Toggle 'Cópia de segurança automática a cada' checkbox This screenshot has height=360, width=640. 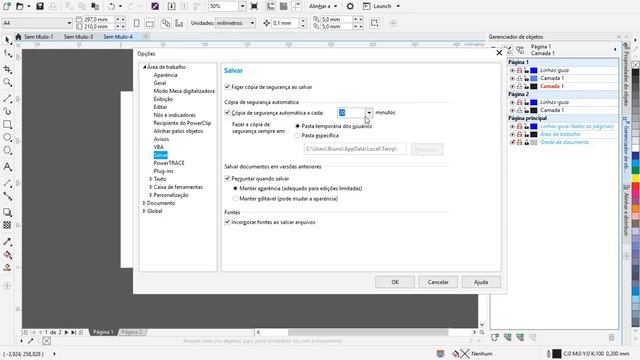click(227, 112)
